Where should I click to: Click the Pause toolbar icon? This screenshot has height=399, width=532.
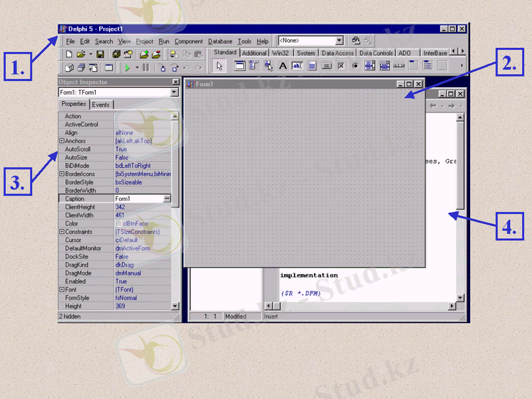(x=146, y=67)
